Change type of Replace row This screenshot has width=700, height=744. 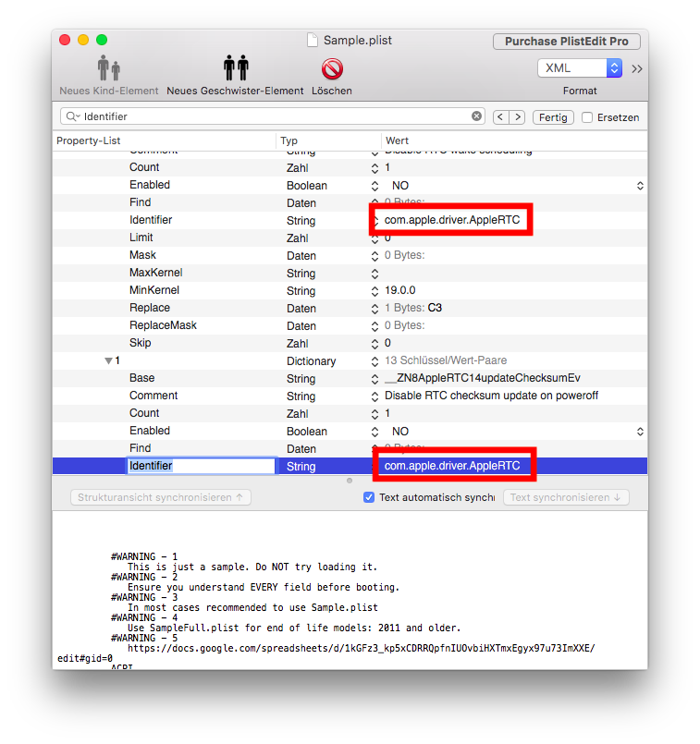(x=375, y=309)
